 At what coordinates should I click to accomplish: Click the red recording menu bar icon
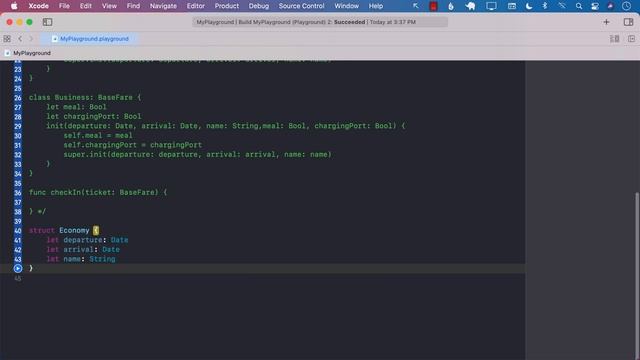(433, 6)
